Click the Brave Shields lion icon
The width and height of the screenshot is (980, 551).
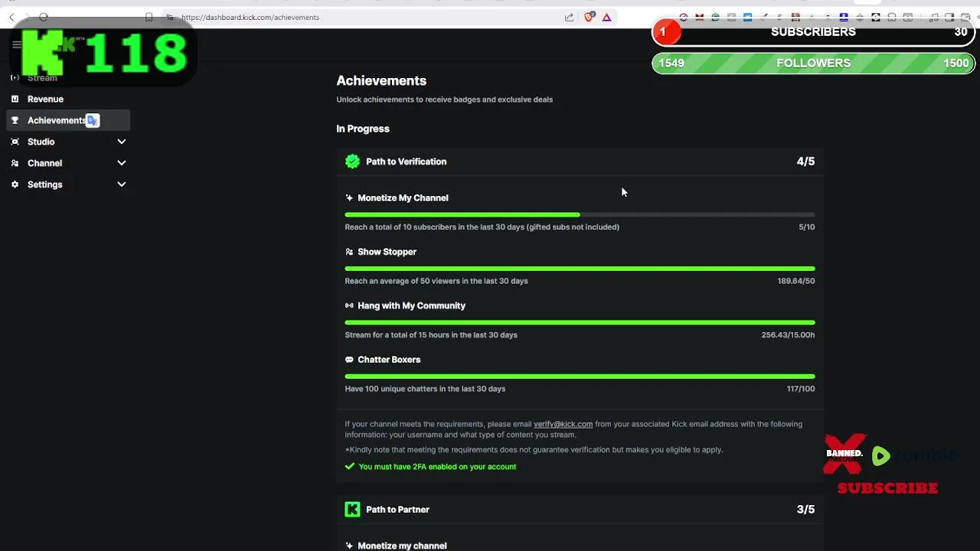click(589, 17)
